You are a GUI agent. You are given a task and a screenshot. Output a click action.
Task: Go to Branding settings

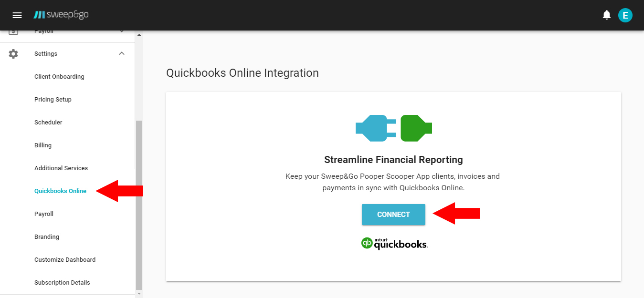click(47, 236)
